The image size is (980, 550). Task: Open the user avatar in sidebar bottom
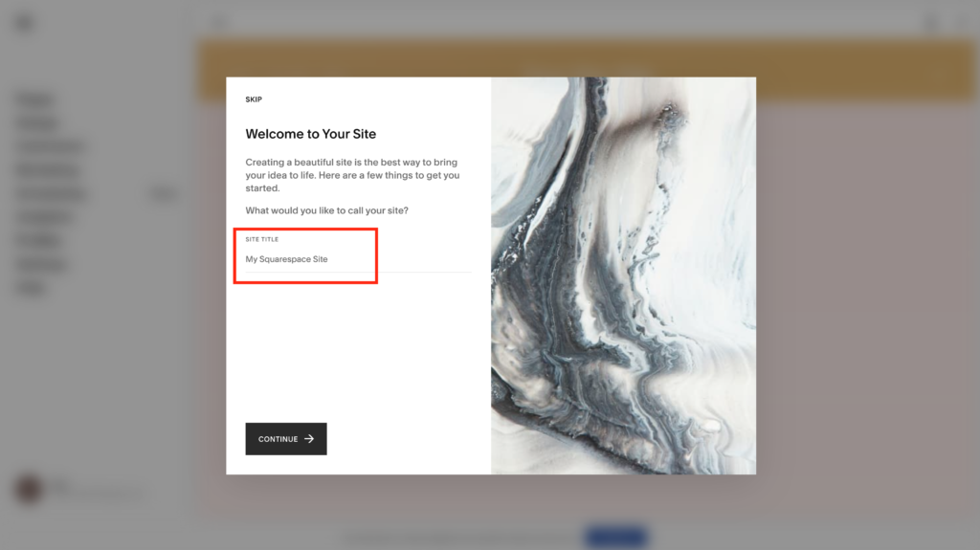click(x=29, y=489)
